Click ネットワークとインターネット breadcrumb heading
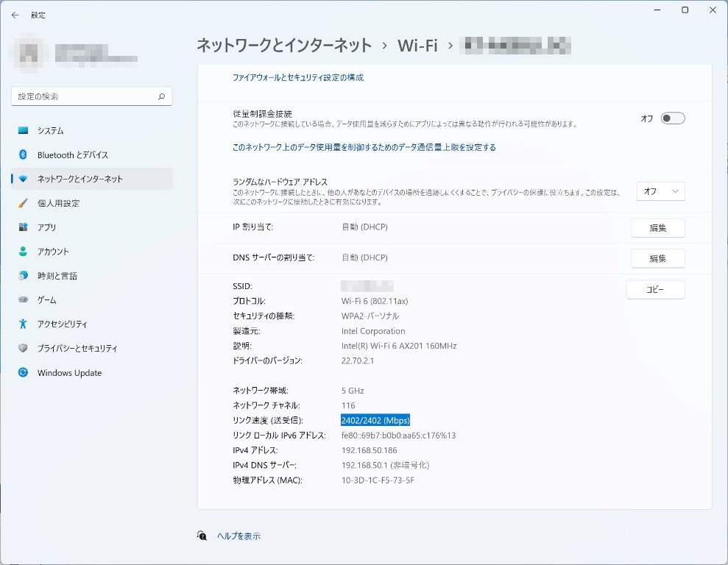Screen dimensions: 728x565 click(284, 46)
